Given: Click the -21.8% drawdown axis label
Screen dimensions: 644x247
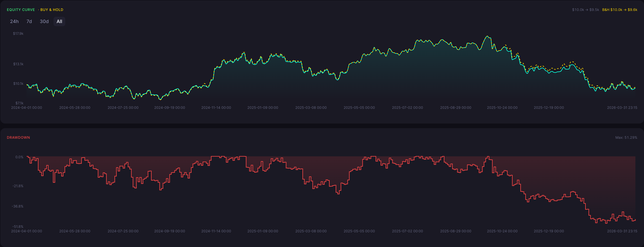Looking at the screenshot, I should click(18, 186).
